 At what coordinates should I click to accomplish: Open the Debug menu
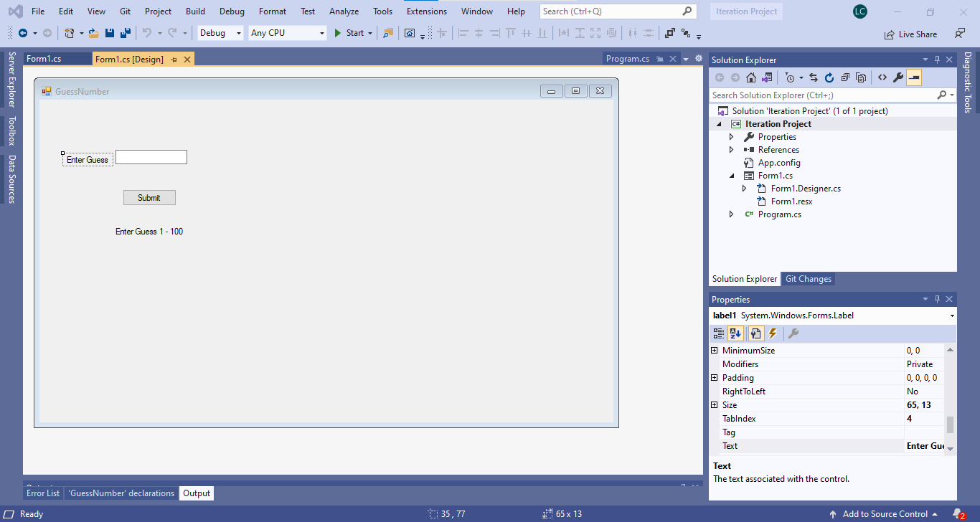(232, 11)
